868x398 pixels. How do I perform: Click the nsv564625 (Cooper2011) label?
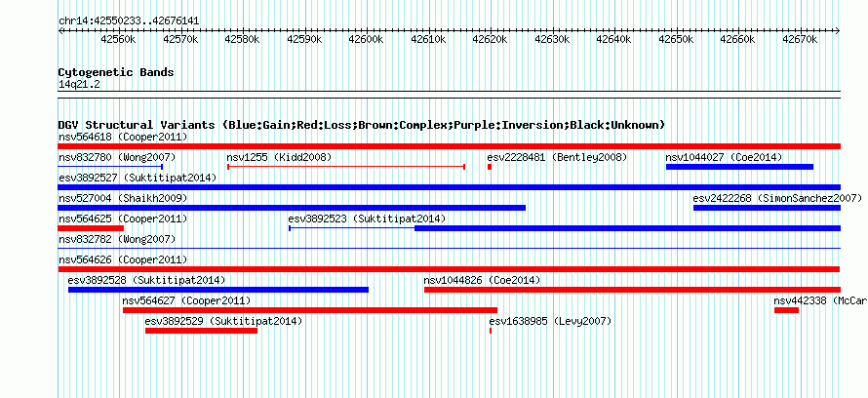tap(123, 219)
